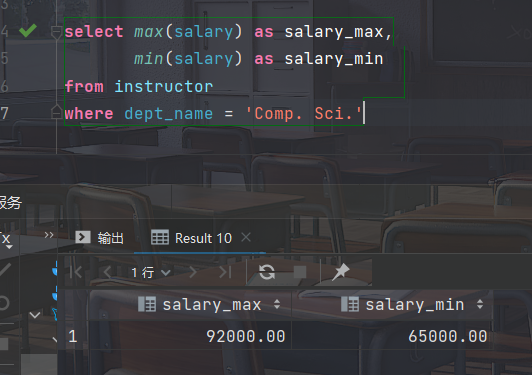Screen dimensions: 532x375
Task: Sort by salary_min using the sort arrows
Action: click(x=480, y=304)
